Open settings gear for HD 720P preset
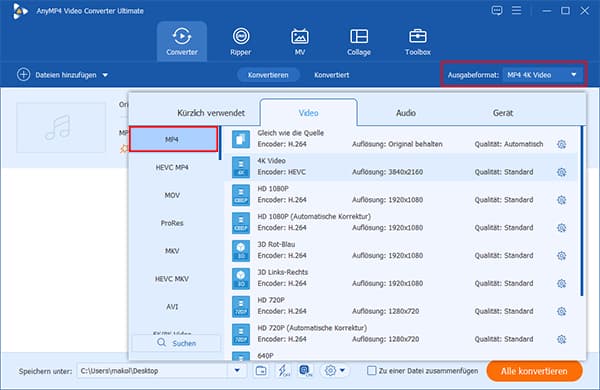Image resolution: width=600 pixels, height=390 pixels. click(x=561, y=311)
